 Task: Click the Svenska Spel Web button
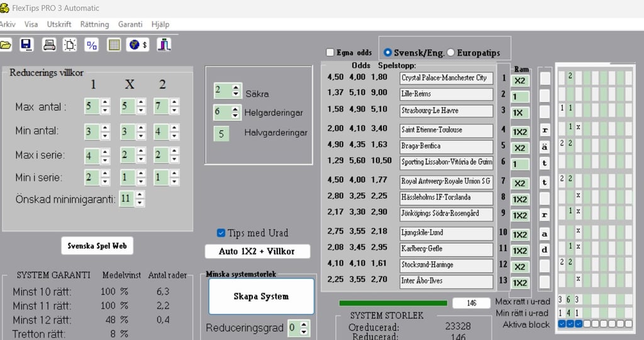click(97, 246)
